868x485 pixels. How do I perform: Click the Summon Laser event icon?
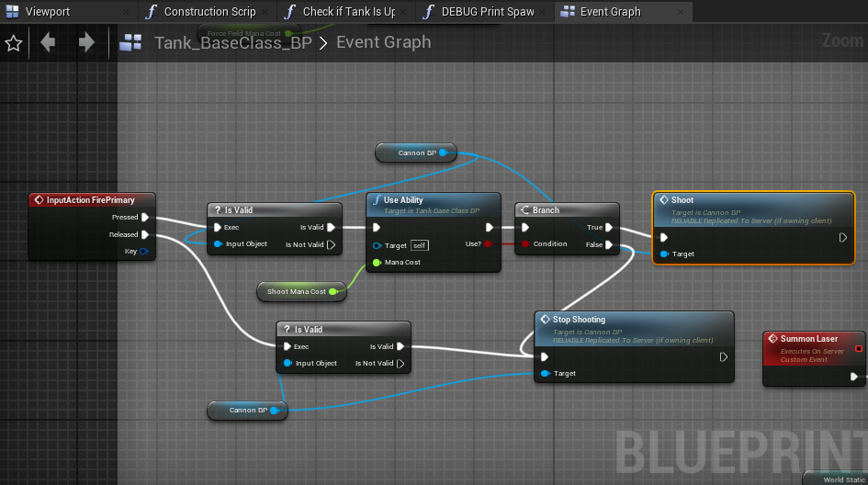[x=772, y=338]
